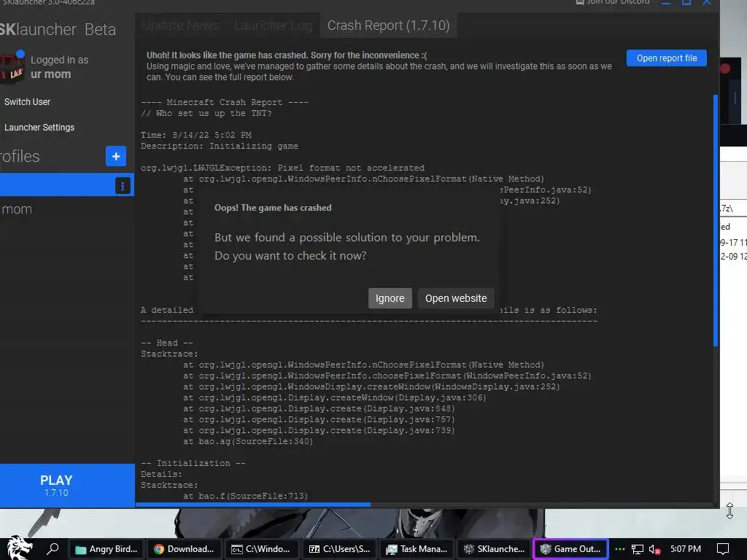Click the '-- Initialization --' heading
Viewport: 747px width, 560px height.
click(193, 463)
